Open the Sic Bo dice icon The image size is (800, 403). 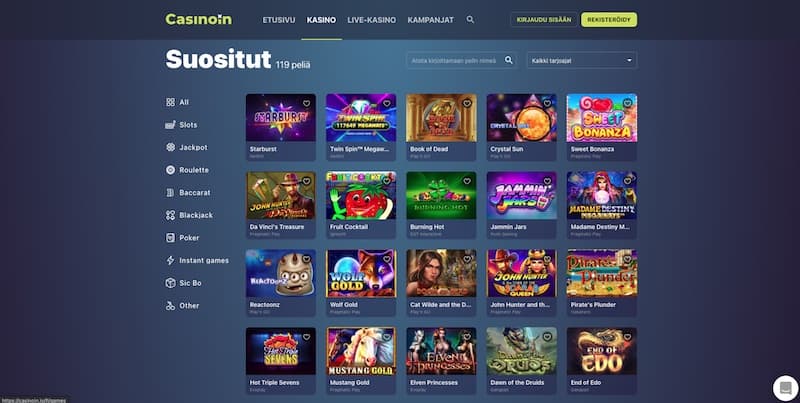[170, 283]
